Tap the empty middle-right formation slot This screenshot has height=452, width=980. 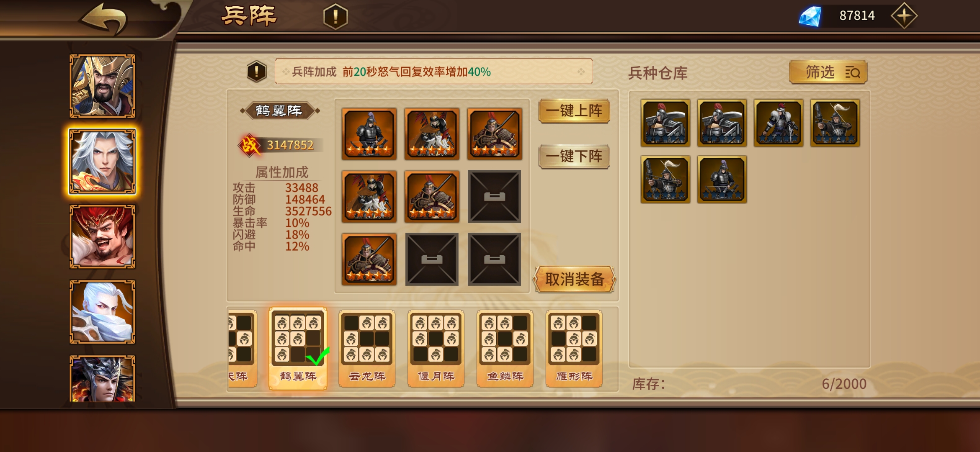click(x=494, y=196)
